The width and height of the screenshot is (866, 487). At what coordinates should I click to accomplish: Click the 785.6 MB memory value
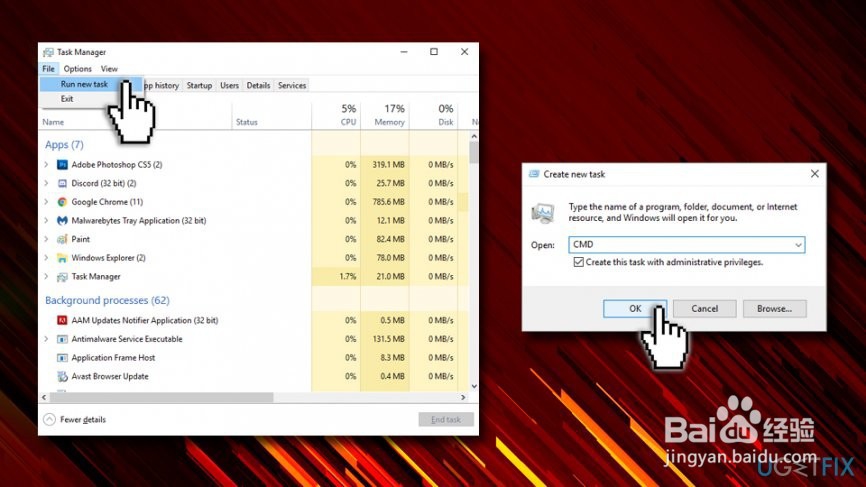(x=388, y=202)
